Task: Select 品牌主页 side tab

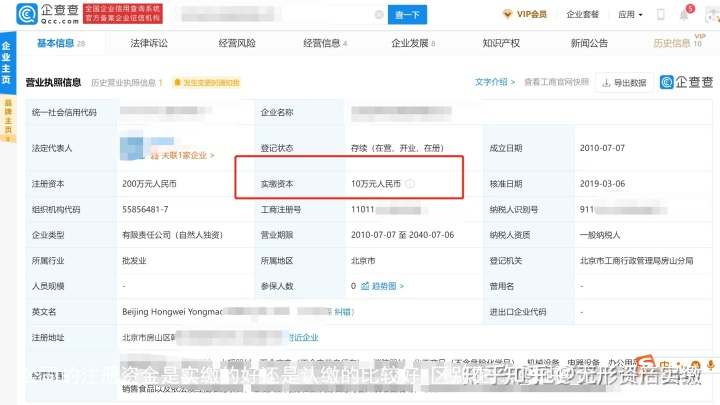Action: pyautogui.click(x=7, y=119)
